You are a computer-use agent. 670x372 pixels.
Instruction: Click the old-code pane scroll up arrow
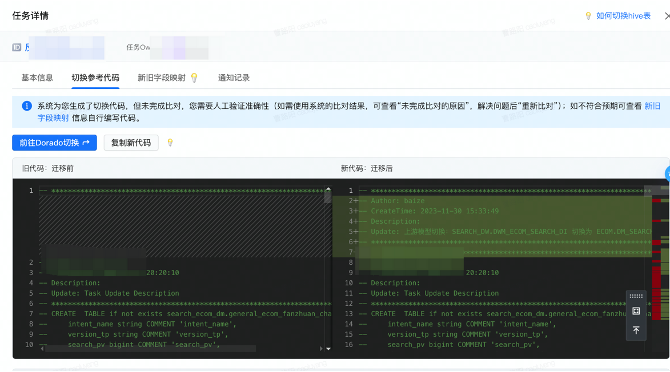pyautogui.click(x=328, y=189)
